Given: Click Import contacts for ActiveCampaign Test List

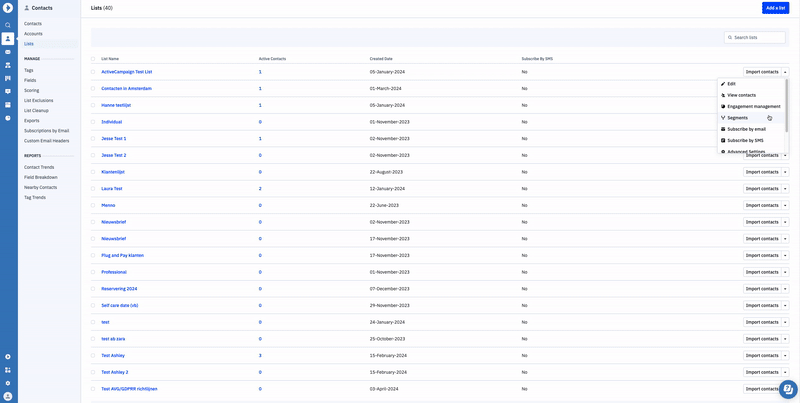Looking at the screenshot, I should 762,72.
